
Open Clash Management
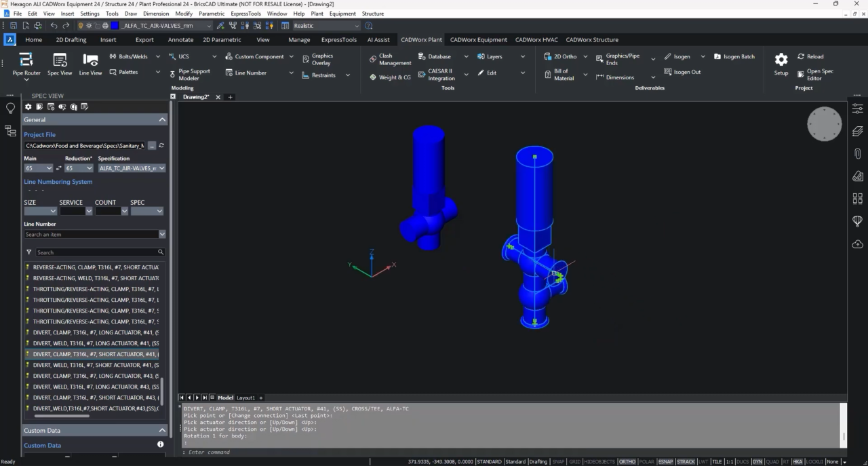click(390, 59)
